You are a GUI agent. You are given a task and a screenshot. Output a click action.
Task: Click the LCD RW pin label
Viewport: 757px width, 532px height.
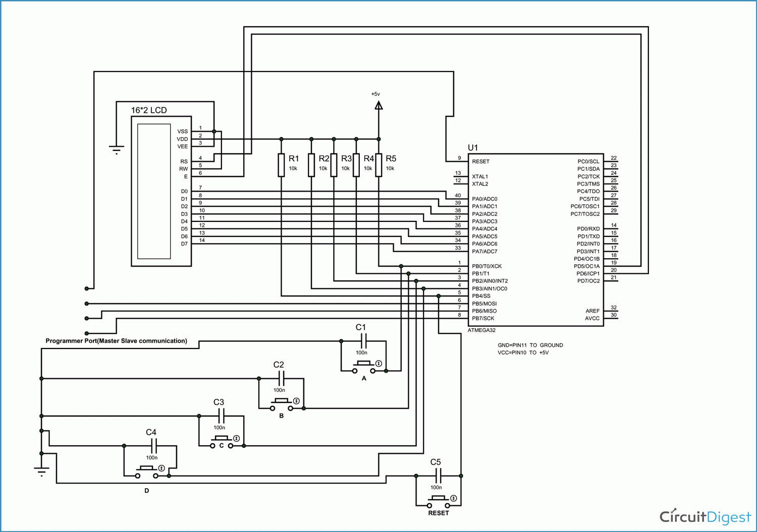(183, 169)
